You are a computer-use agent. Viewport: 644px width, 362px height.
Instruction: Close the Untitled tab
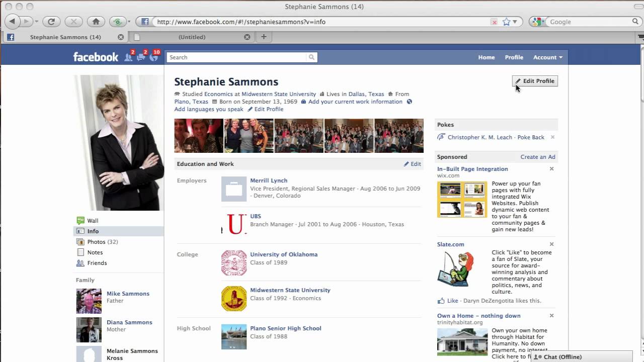(x=247, y=37)
